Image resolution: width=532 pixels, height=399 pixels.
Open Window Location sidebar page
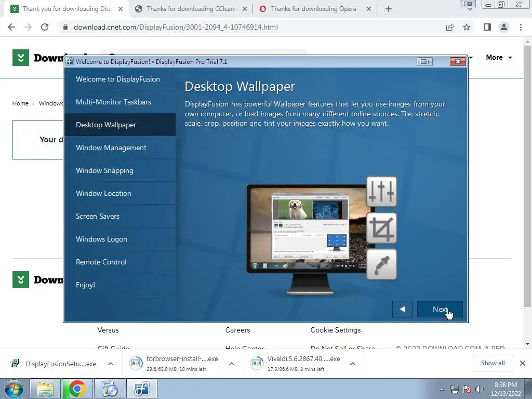pos(120,193)
